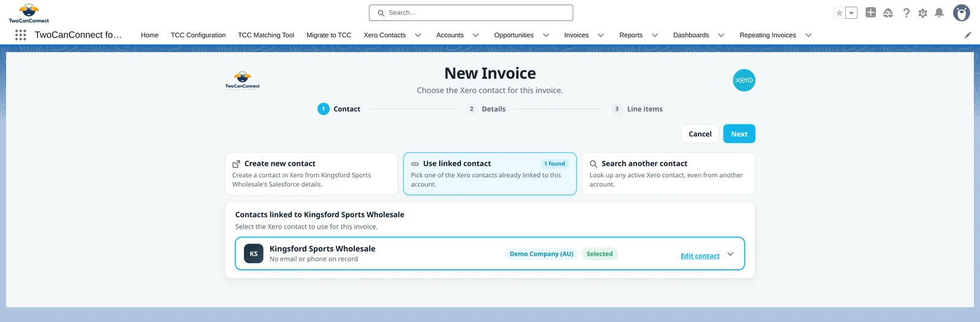Click the 'TwoCanConnect fo…' app name
Viewport: 980px width, 322px height.
(78, 35)
